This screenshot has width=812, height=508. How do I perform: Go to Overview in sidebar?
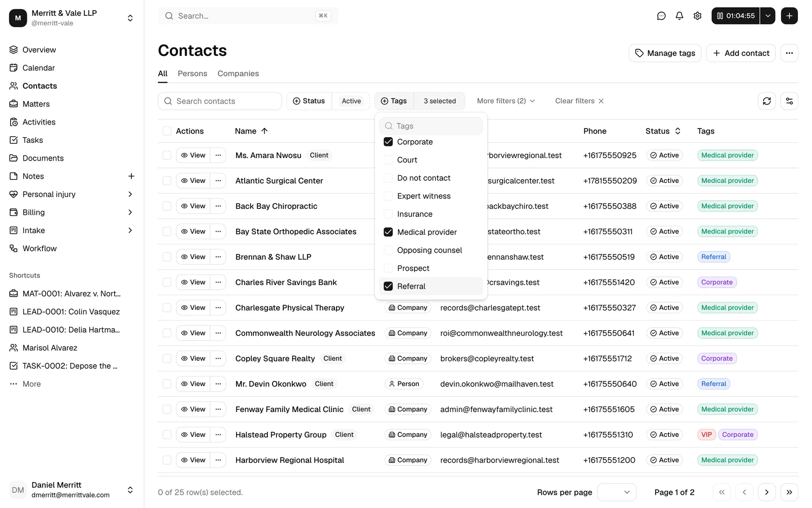[39, 50]
